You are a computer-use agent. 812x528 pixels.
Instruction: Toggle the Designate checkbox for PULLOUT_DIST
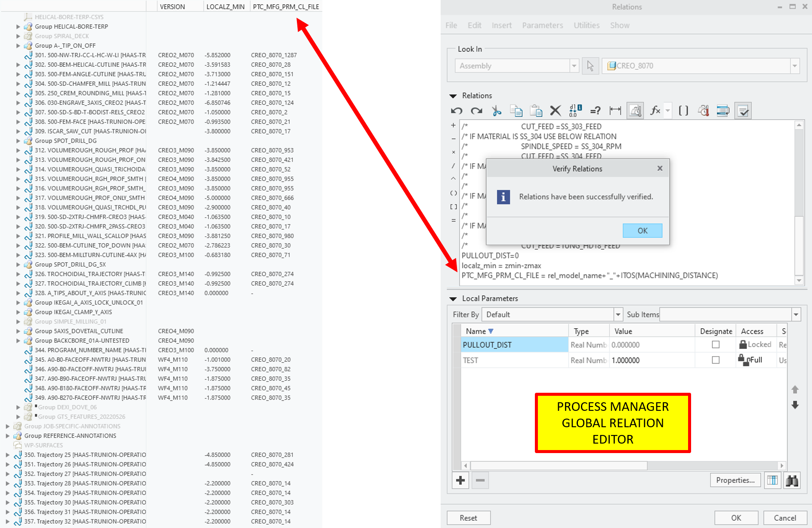click(715, 345)
